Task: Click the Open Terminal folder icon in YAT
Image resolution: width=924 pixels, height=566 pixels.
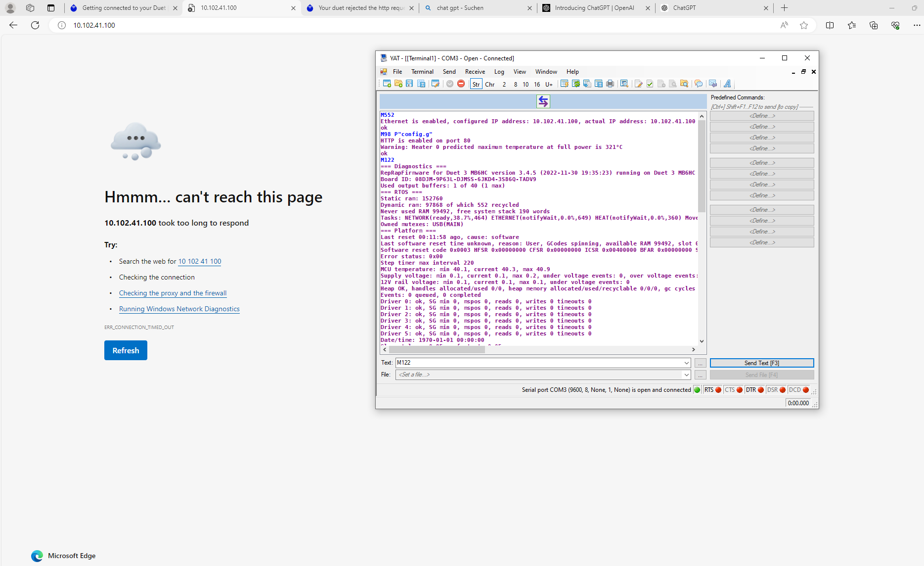Action: click(398, 84)
